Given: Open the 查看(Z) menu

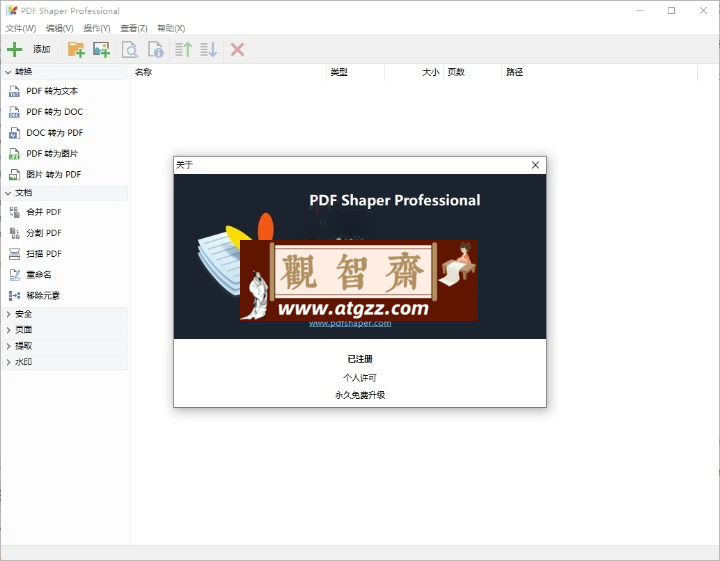Looking at the screenshot, I should pyautogui.click(x=134, y=28).
